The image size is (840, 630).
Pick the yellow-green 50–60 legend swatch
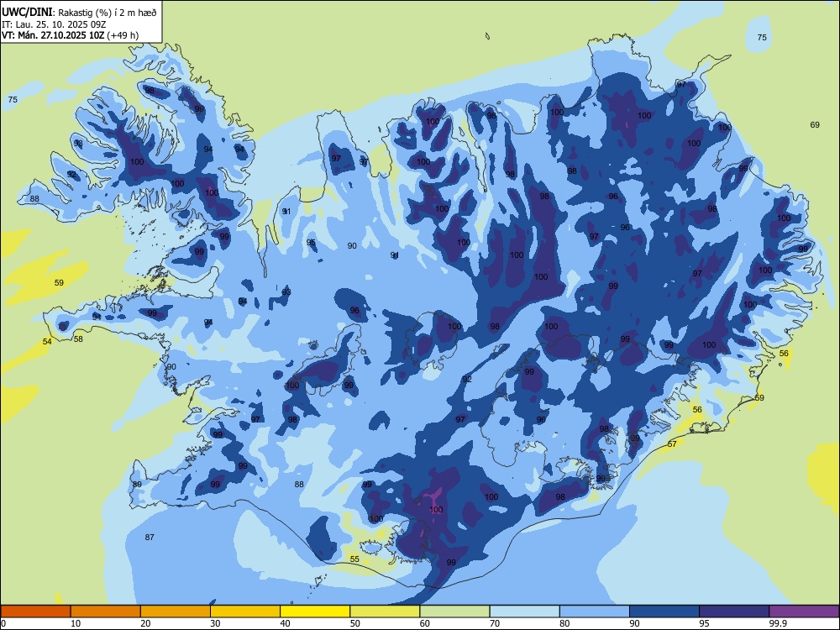pyautogui.click(x=386, y=612)
